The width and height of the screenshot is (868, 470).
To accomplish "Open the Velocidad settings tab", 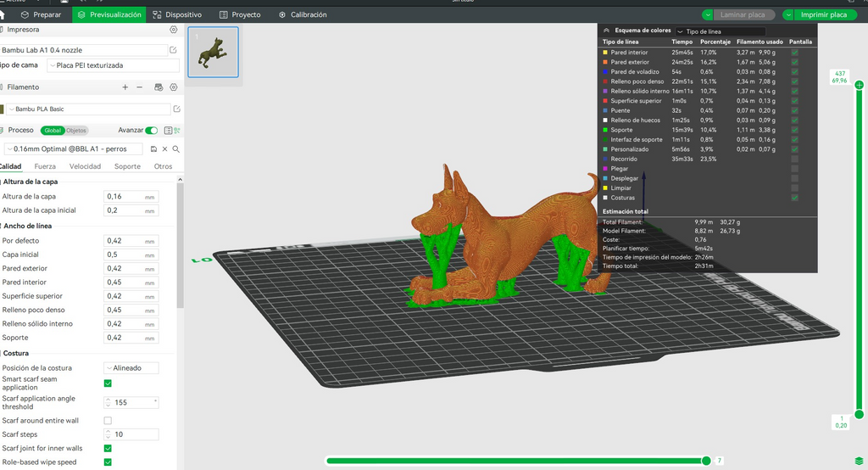I will 85,166.
